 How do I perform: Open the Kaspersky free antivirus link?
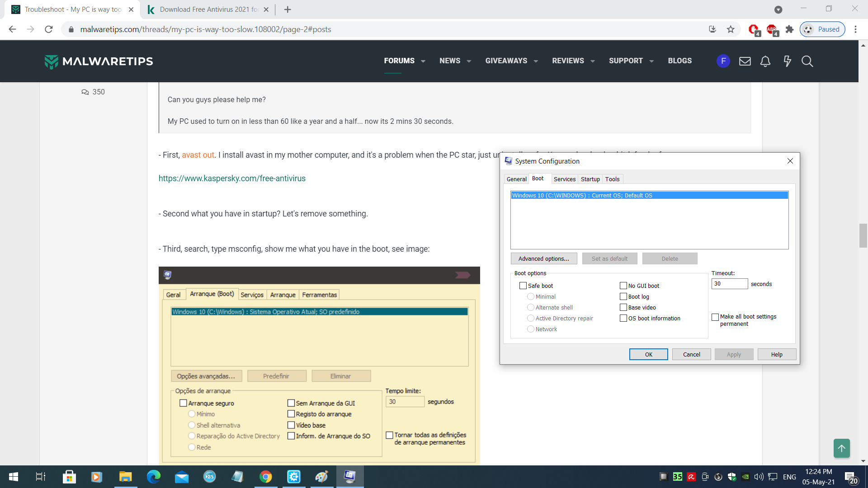point(232,178)
